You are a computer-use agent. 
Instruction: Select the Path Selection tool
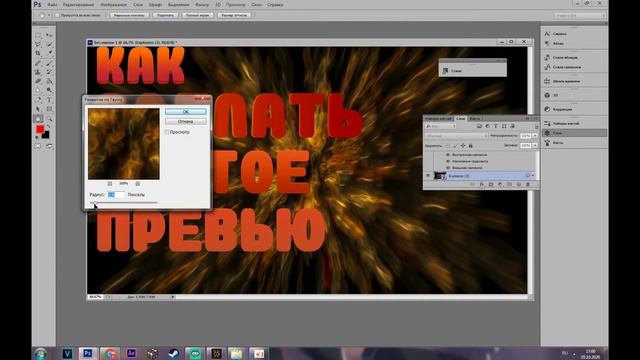pos(38,109)
